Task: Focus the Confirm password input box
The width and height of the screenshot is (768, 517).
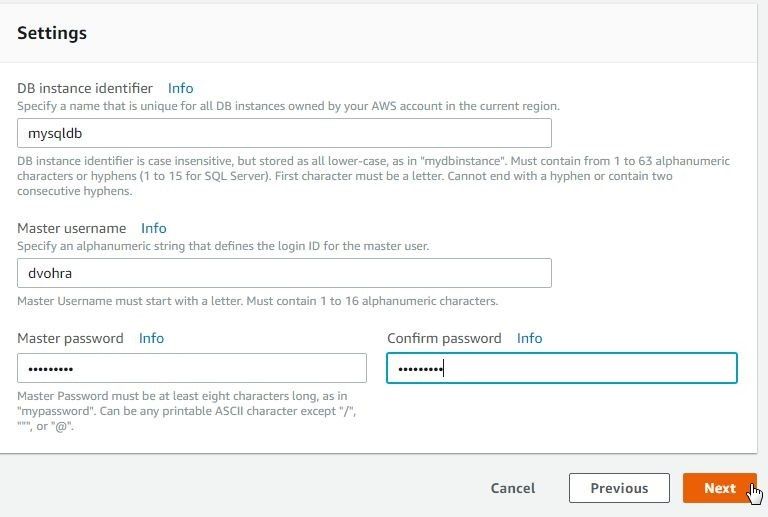Action: (562, 368)
